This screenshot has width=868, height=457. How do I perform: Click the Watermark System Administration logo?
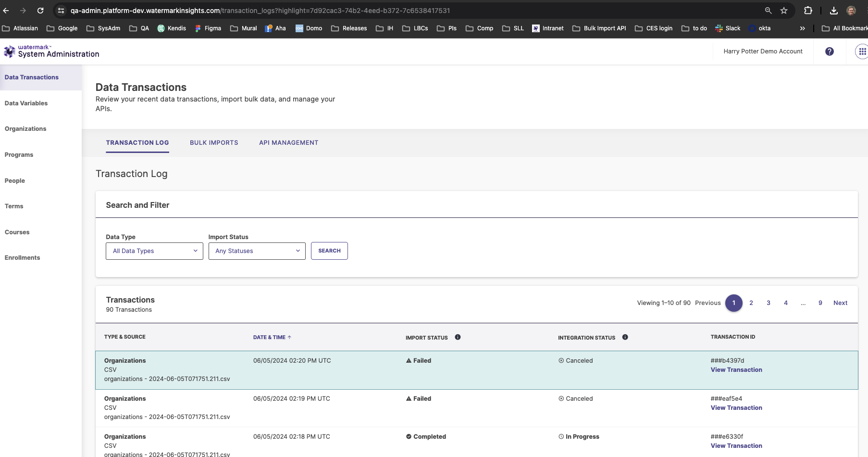point(51,51)
